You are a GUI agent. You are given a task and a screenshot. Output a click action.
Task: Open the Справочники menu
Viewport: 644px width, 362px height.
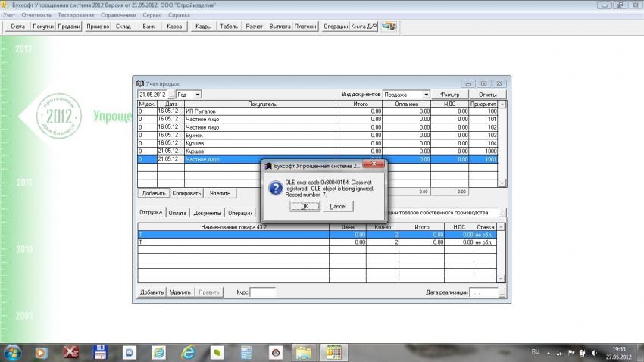click(x=116, y=15)
